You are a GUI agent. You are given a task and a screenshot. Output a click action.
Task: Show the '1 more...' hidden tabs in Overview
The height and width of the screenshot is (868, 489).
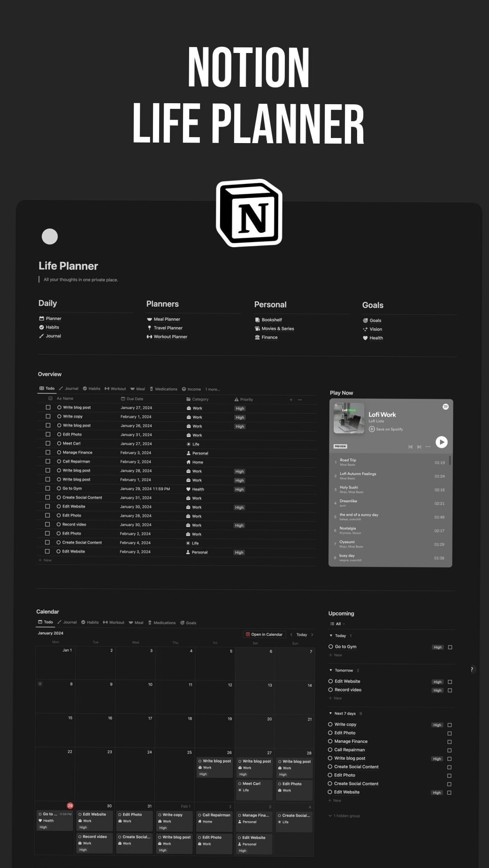point(212,389)
